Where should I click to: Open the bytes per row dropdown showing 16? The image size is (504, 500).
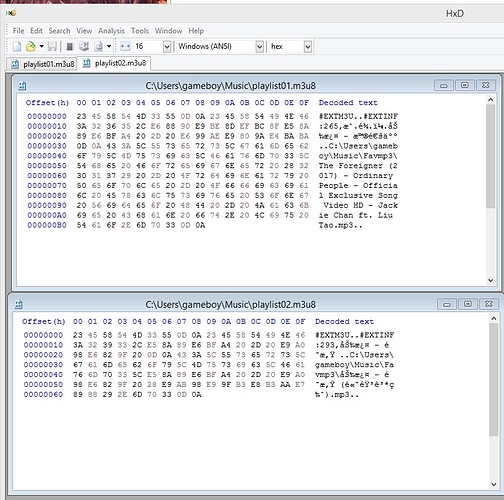[x=167, y=47]
